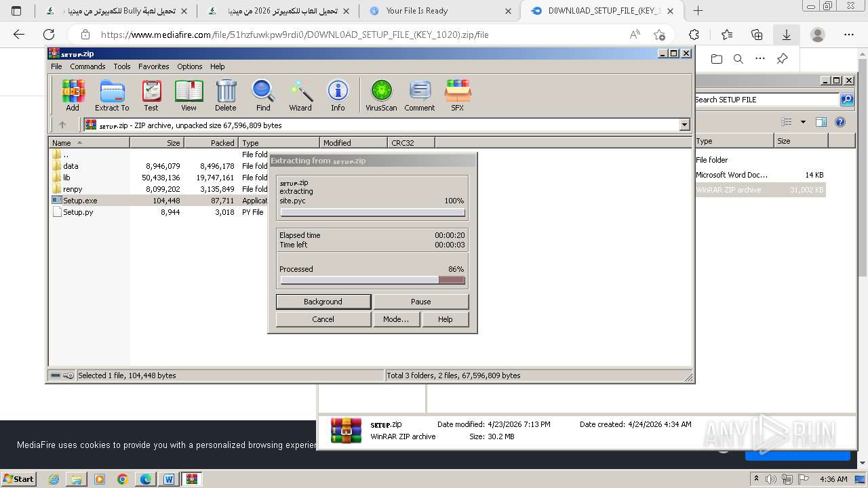The image size is (868, 488).
Task: Click the Add icon in WinRAR toolbar
Action: pyautogui.click(x=73, y=95)
